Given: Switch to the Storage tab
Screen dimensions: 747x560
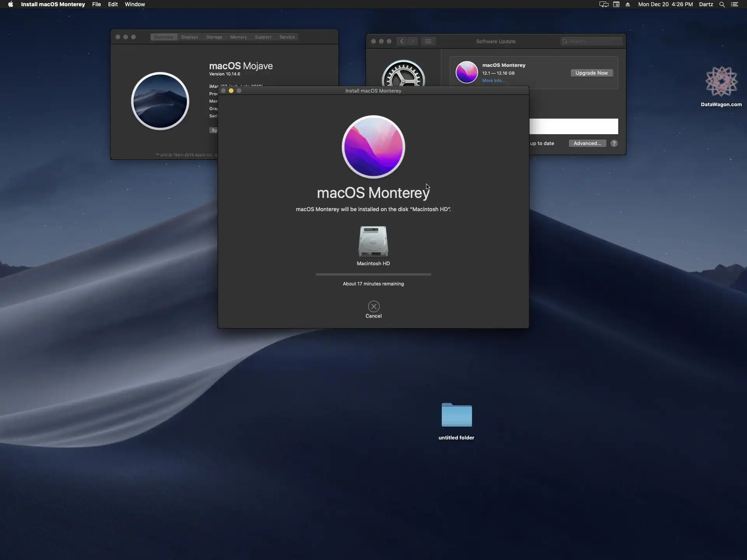Looking at the screenshot, I should (x=214, y=37).
